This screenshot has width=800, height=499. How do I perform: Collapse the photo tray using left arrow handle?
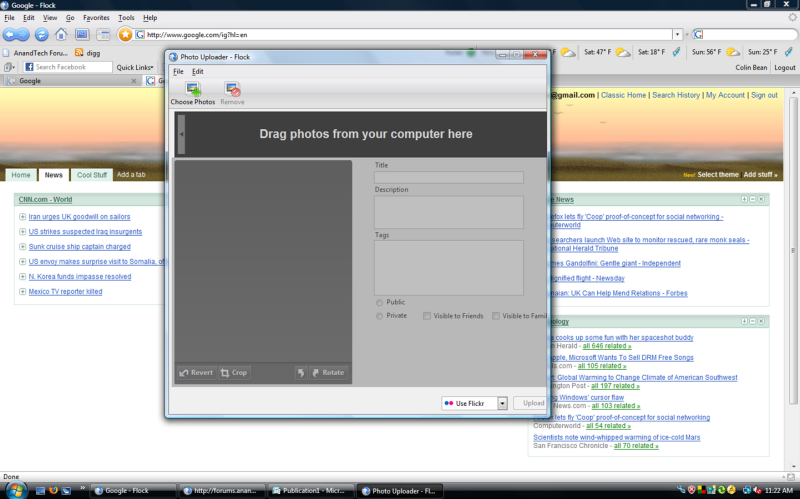pos(182,134)
